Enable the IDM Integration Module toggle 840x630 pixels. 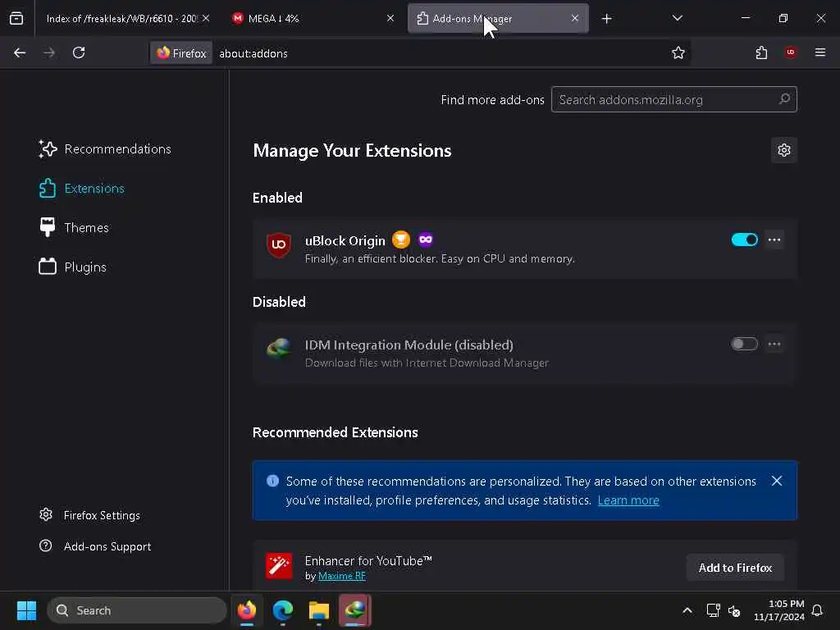(745, 344)
